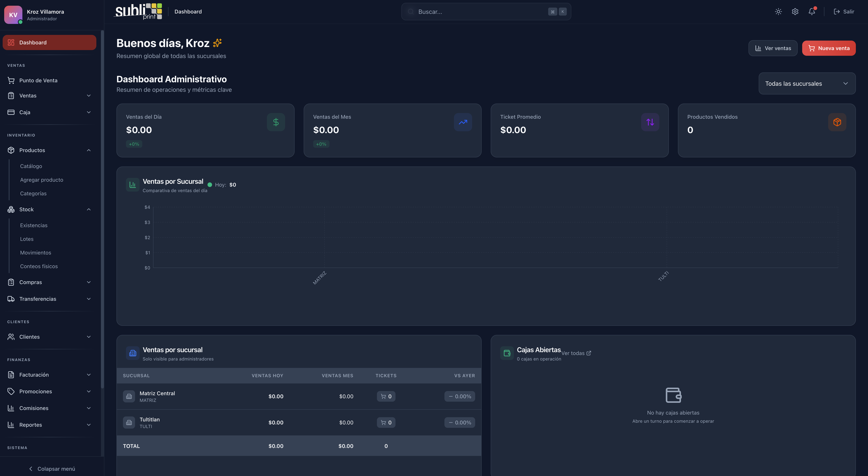Click the theme sun icon in top bar
The height and width of the screenshot is (476, 868).
click(x=778, y=11)
